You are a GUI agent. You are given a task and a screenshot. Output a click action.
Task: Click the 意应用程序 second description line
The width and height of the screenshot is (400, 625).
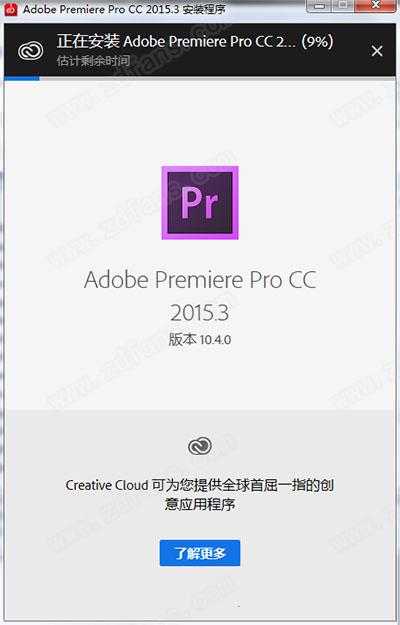pos(200,504)
